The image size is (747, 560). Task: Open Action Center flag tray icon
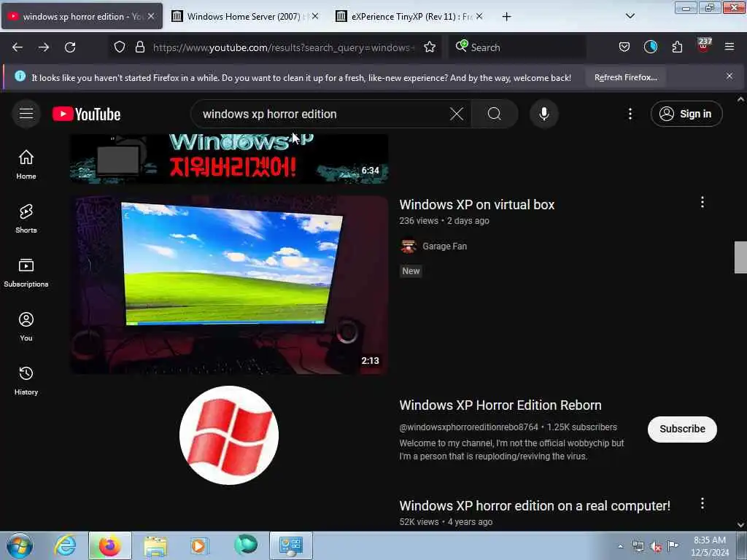(673, 546)
